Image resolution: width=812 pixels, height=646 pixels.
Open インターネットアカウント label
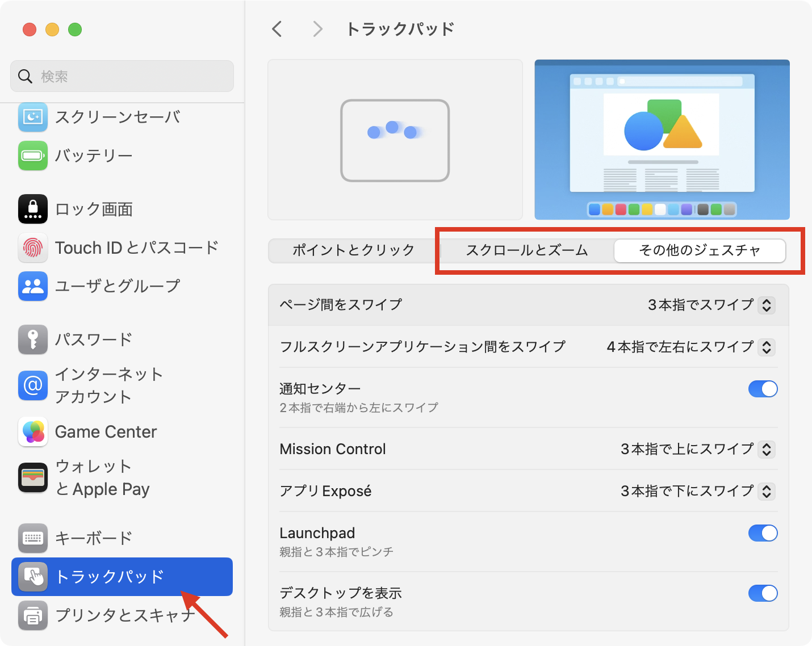pyautogui.click(x=109, y=385)
